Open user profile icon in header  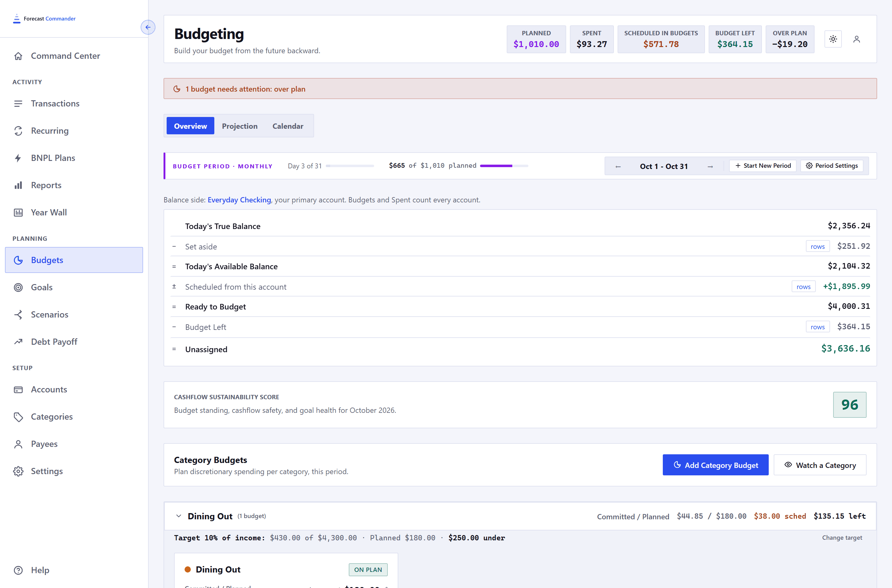(856, 39)
